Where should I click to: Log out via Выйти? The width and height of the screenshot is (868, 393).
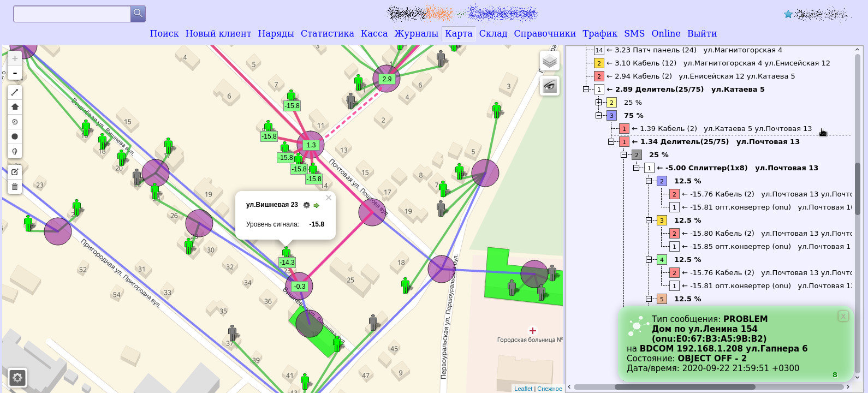(x=702, y=33)
